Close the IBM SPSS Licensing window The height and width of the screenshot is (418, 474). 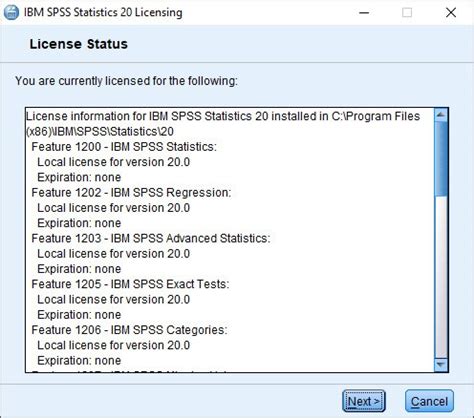451,13
